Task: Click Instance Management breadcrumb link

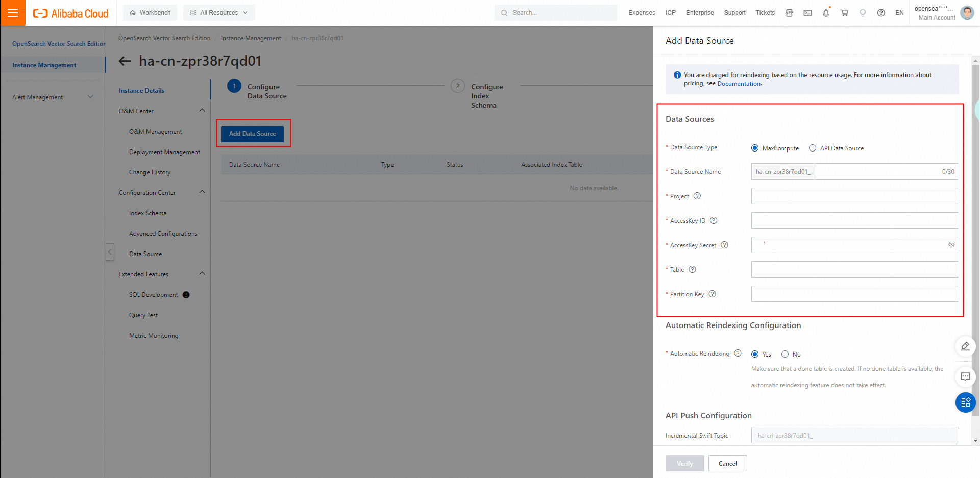Action: [x=251, y=38]
